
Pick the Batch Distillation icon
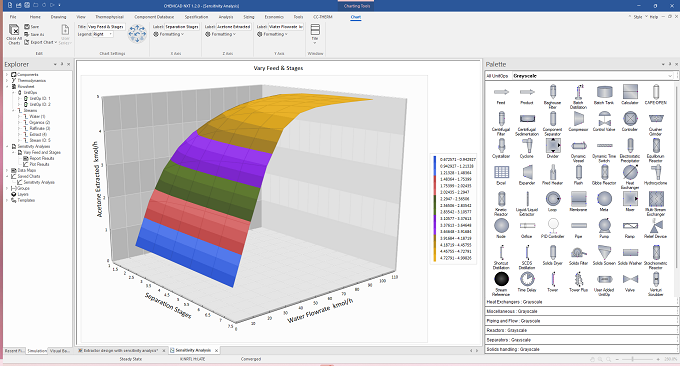click(579, 92)
